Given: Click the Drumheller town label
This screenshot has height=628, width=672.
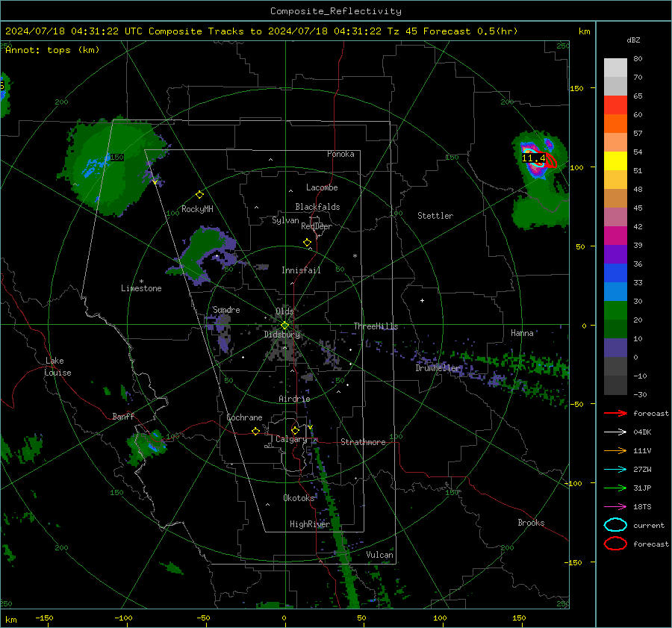Looking at the screenshot, I should pyautogui.click(x=438, y=368).
